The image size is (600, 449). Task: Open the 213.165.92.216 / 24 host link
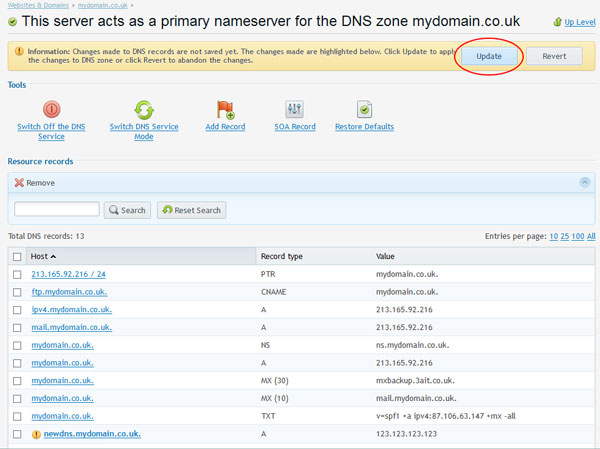click(x=68, y=274)
